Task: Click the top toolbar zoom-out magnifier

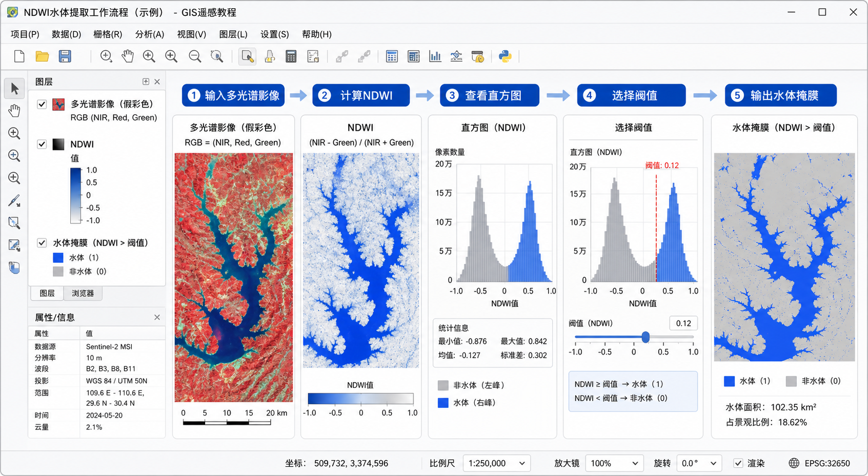Action: pos(195,56)
